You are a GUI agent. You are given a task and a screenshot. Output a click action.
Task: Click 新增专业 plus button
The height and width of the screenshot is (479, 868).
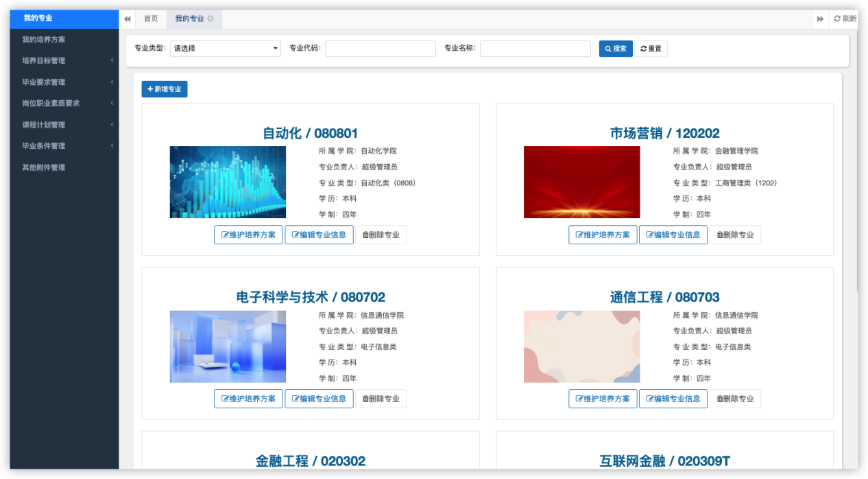pos(164,89)
